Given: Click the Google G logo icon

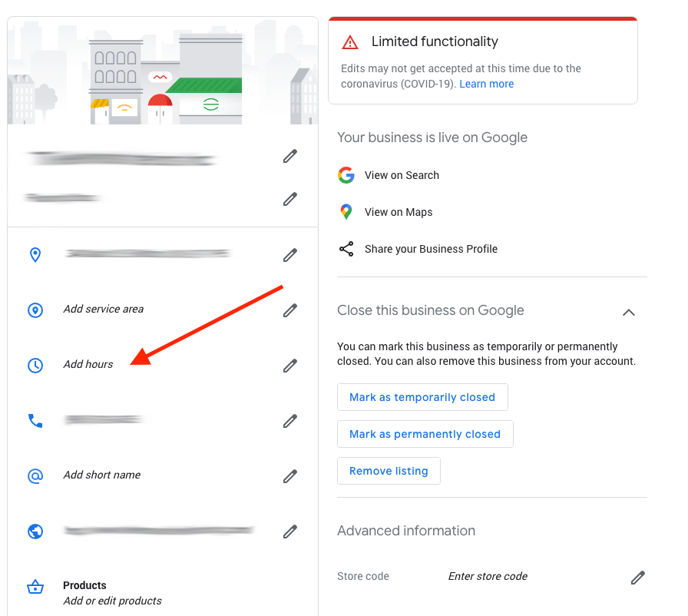Looking at the screenshot, I should [346, 175].
